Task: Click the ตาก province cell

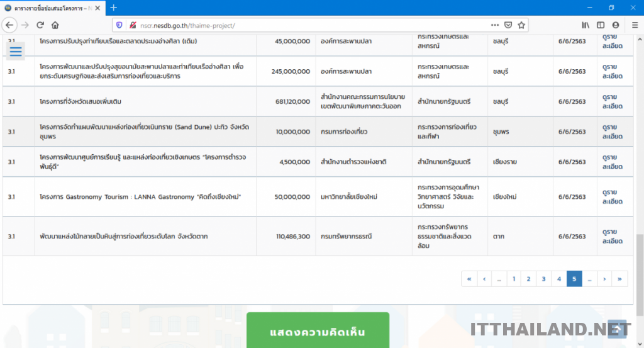Action: point(520,236)
